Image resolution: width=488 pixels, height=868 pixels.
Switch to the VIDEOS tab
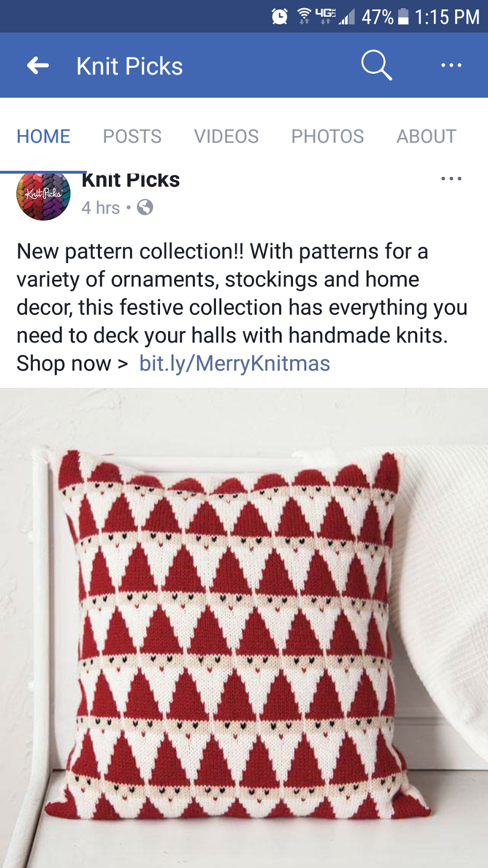pyautogui.click(x=227, y=136)
